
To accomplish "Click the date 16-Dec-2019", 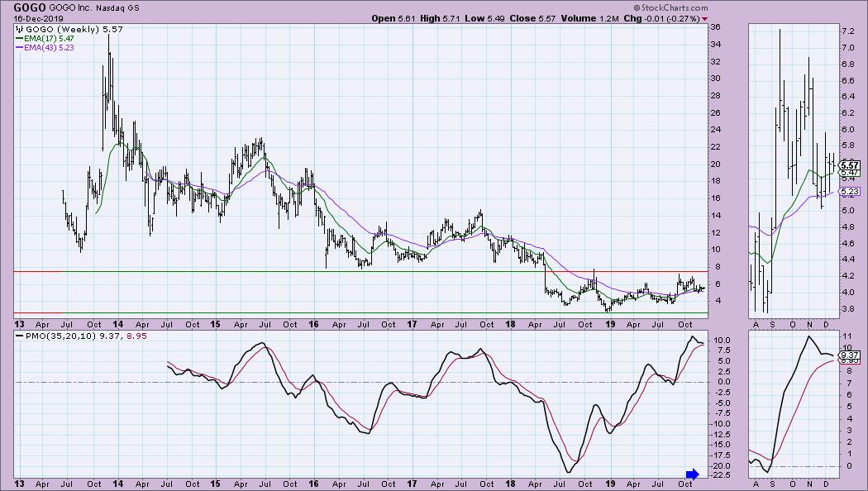I will tap(36, 18).
